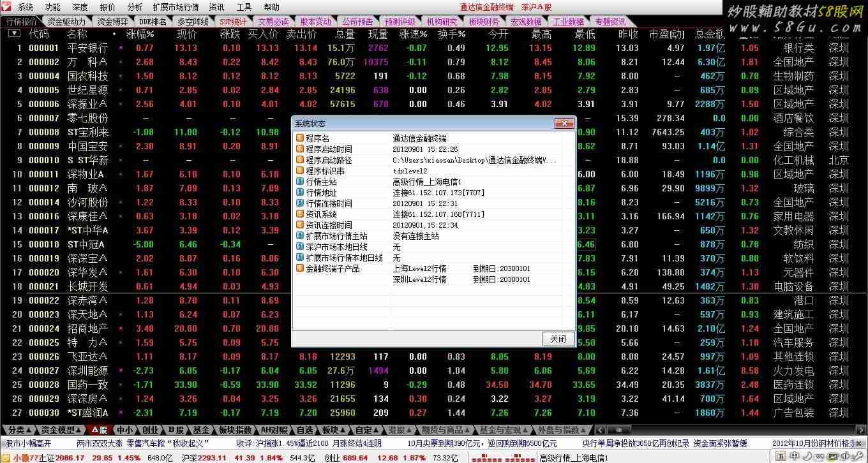The image size is (868, 463).
Task: Sort by the 换手% column header
Action: 452,34
